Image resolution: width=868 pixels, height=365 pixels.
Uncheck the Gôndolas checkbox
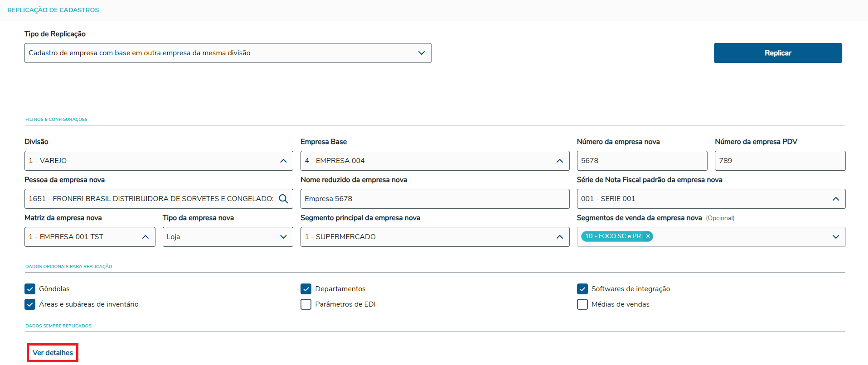[x=30, y=289]
